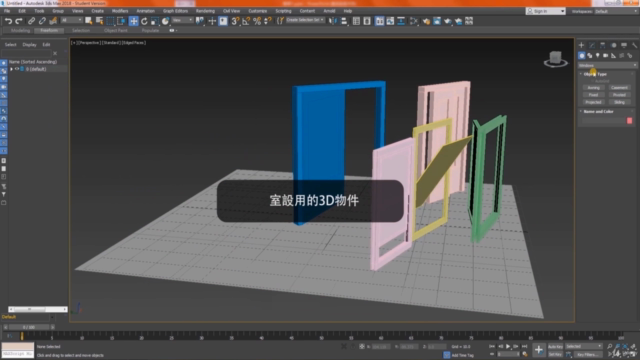Click the large Set Keys plus button
The width and height of the screenshot is (640, 360).
[x=539, y=350]
